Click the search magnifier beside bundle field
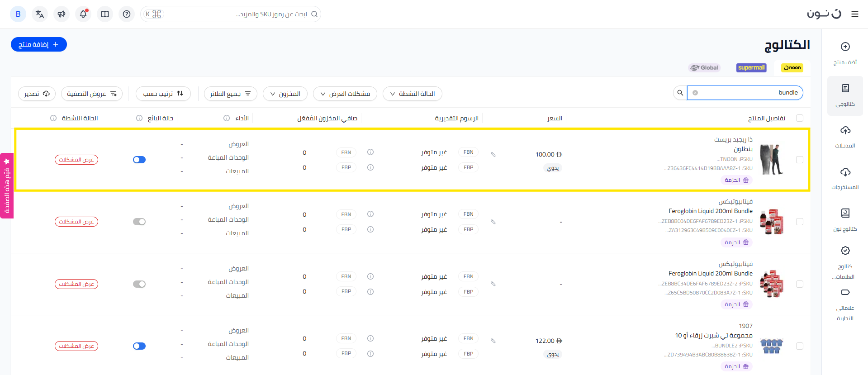Viewport: 868px width, 375px height. (680, 93)
